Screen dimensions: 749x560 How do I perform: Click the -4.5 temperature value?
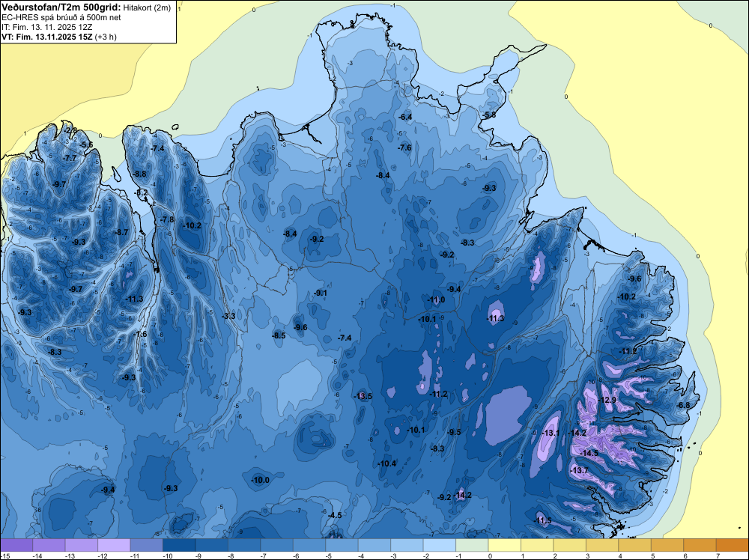pyautogui.click(x=335, y=515)
